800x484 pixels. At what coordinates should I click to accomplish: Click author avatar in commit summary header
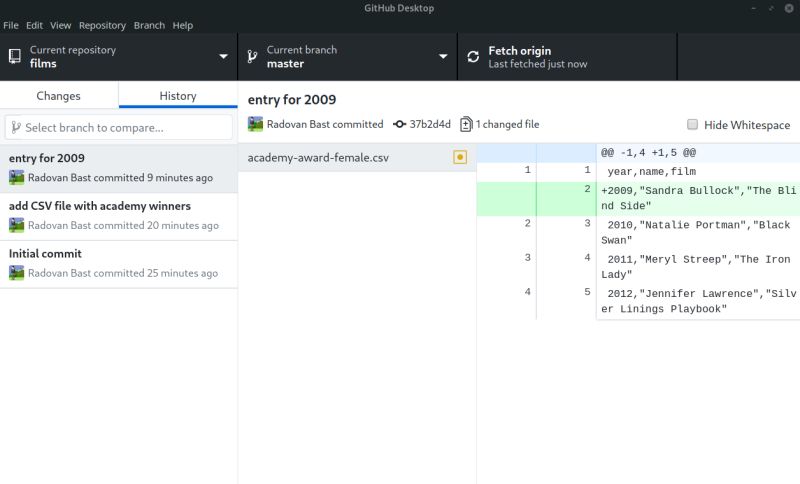[x=255, y=124]
